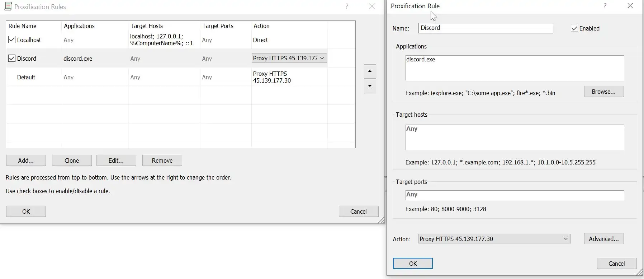Close the Proxification Rules window

372,6
